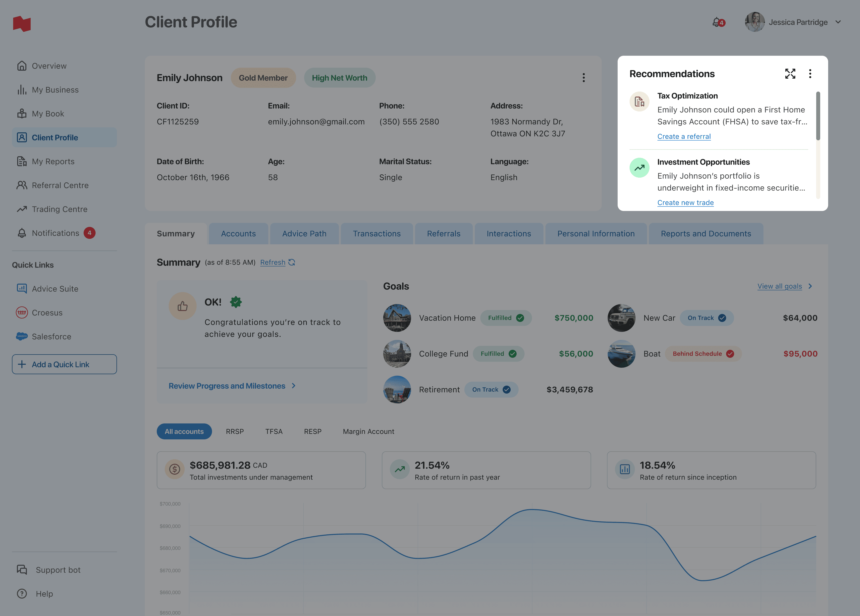Open the Support bot chat icon
Image resolution: width=860 pixels, height=616 pixels.
pos(22,570)
